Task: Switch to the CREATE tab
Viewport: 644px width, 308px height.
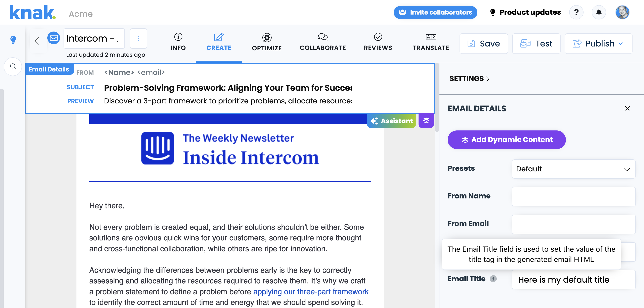Action: tap(219, 42)
